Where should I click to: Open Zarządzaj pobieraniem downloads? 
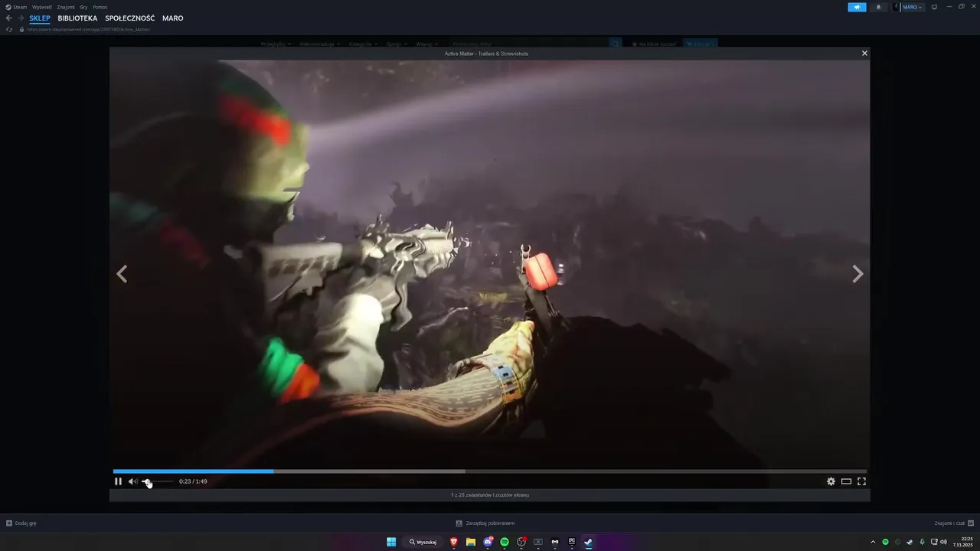pos(485,523)
